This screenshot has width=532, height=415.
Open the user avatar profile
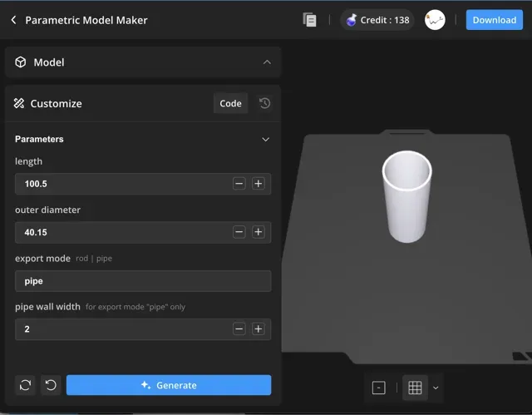click(435, 20)
